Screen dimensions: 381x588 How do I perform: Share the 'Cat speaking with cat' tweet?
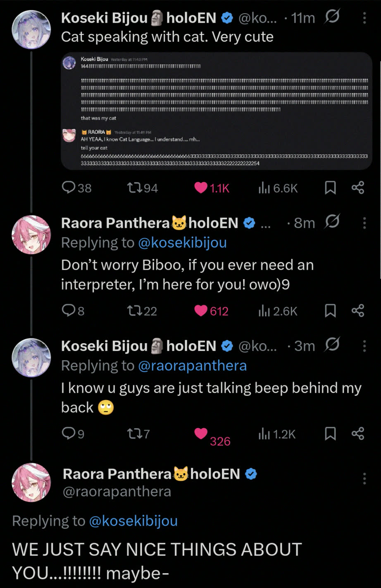pyautogui.click(x=358, y=188)
